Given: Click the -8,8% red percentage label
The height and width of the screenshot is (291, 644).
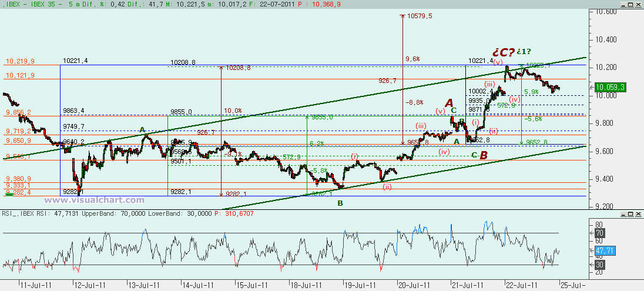Looking at the screenshot, I should point(414,103).
